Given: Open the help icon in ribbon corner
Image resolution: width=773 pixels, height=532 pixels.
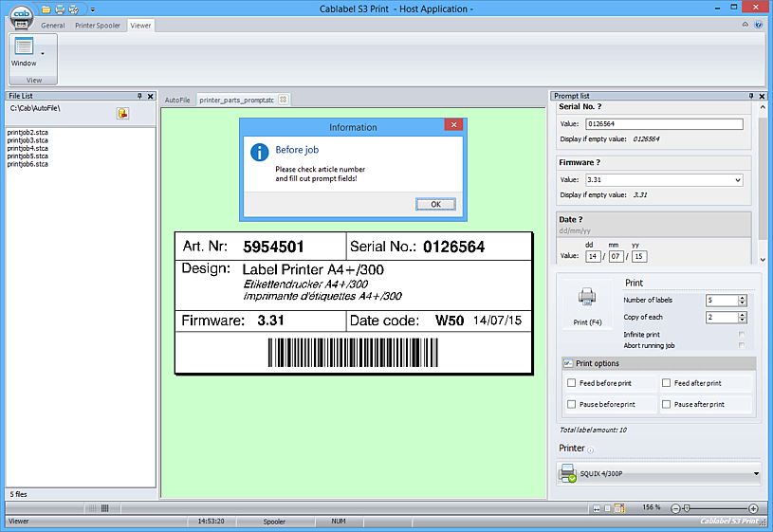Looking at the screenshot, I should tap(759, 24).
